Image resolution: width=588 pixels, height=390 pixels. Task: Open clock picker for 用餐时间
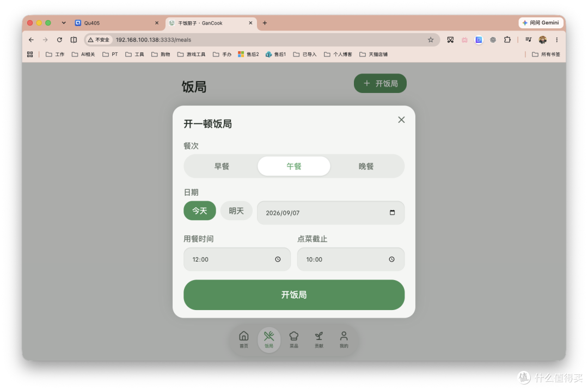coord(278,259)
